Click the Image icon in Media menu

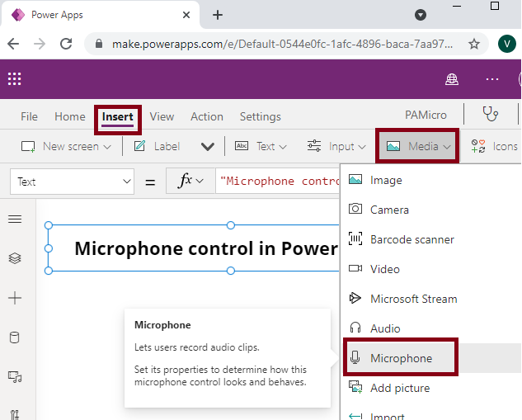[x=355, y=180]
